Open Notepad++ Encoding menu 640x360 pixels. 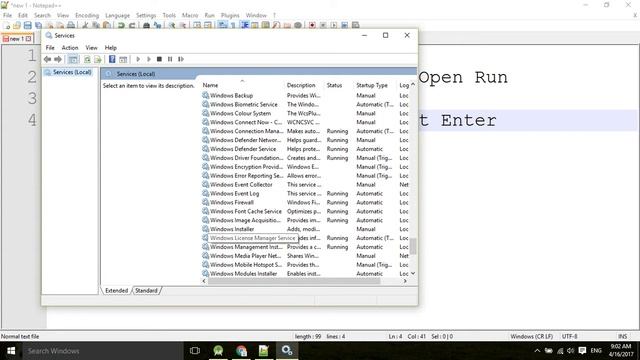[87, 16]
